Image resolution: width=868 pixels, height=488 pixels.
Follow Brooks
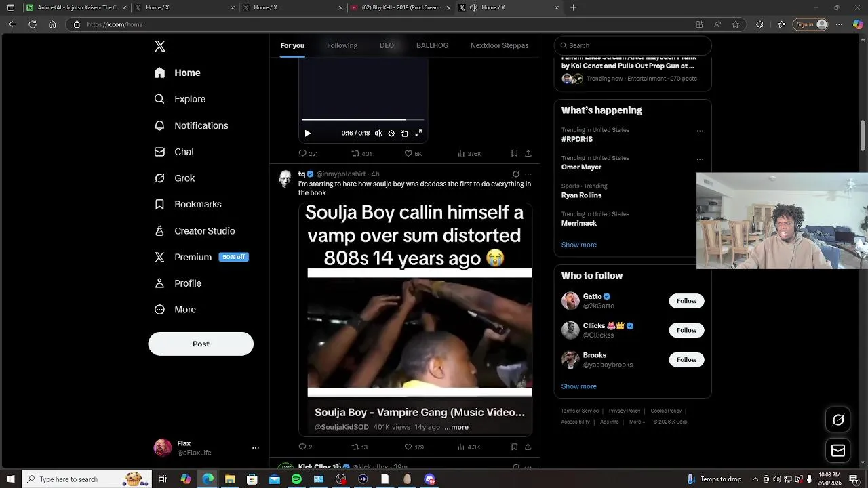coord(686,360)
